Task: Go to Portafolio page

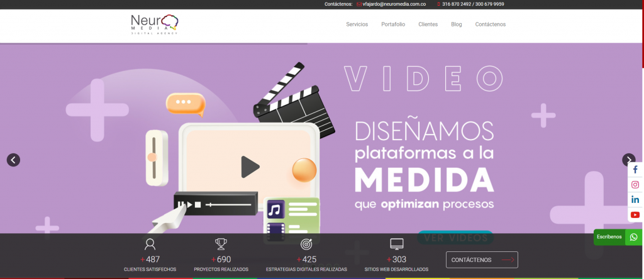Action: tap(393, 25)
